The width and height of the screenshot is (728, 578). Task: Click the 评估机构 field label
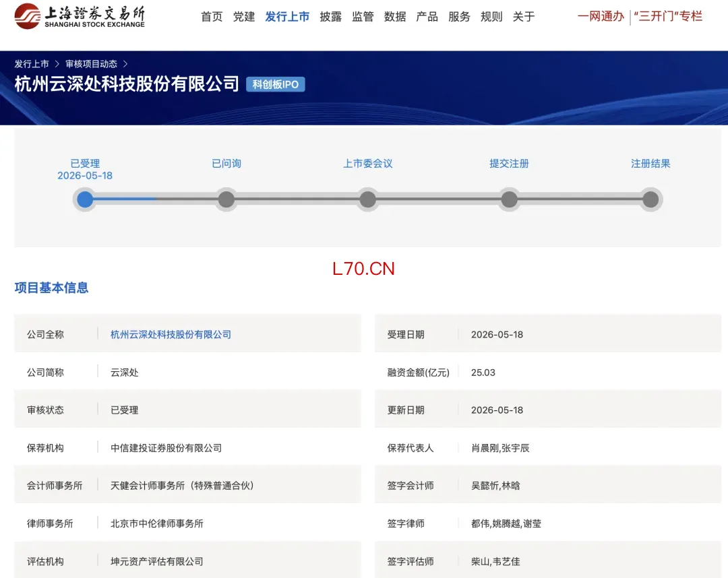tap(45, 561)
